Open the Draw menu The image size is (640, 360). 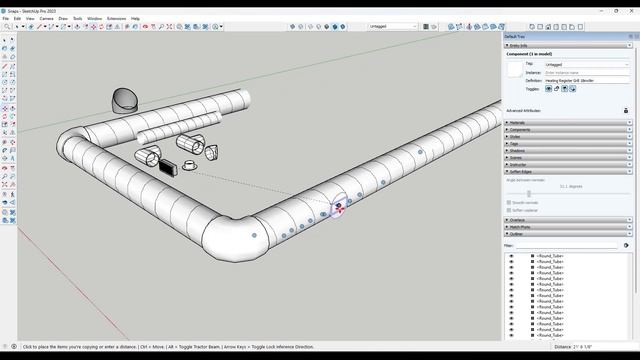point(63,18)
